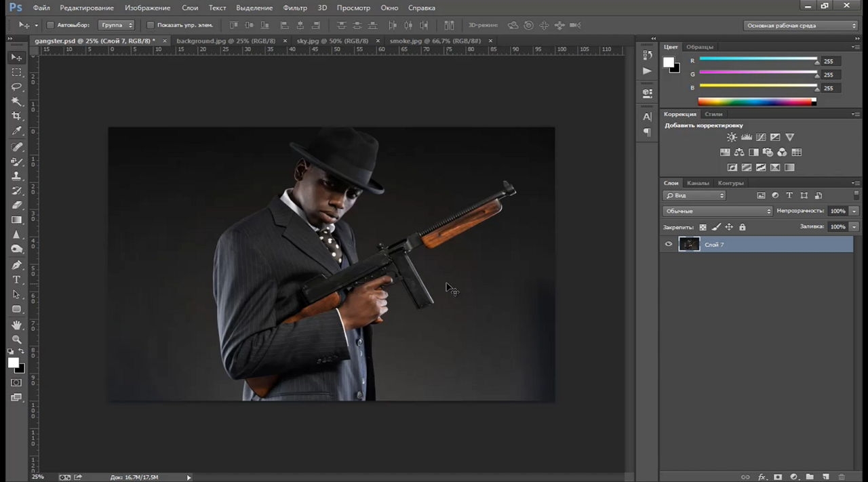Select the Brush tool

click(x=17, y=162)
